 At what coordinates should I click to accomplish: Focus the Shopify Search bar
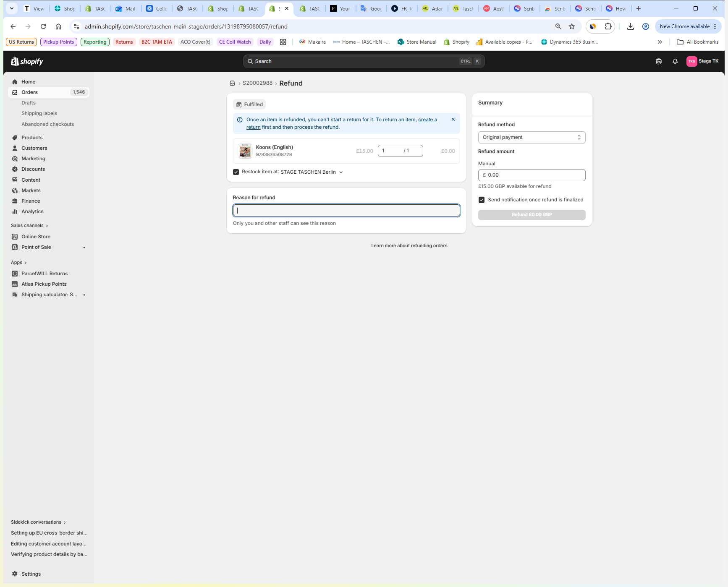[364, 61]
